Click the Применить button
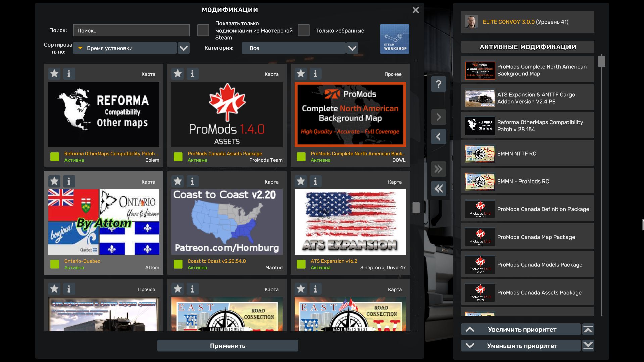The height and width of the screenshot is (362, 644). click(228, 346)
